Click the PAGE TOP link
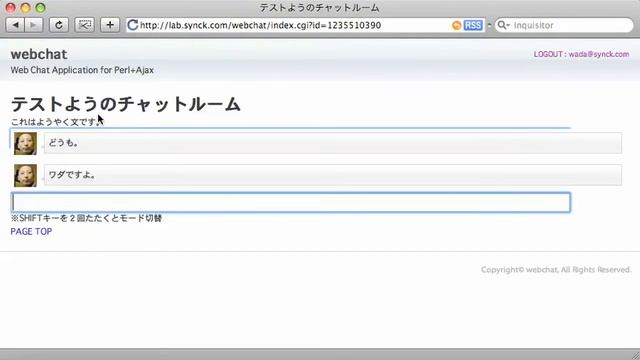Screen dimensions: 640x360 click(31, 231)
